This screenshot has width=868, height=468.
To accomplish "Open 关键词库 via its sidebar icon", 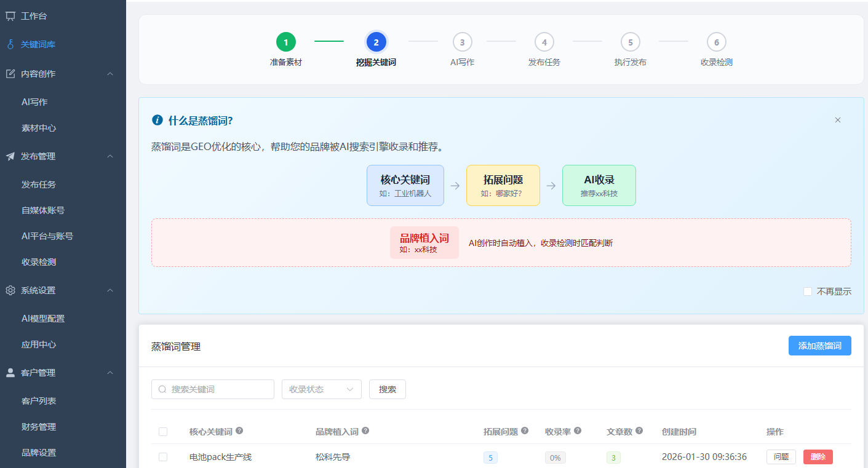I will tap(10, 44).
